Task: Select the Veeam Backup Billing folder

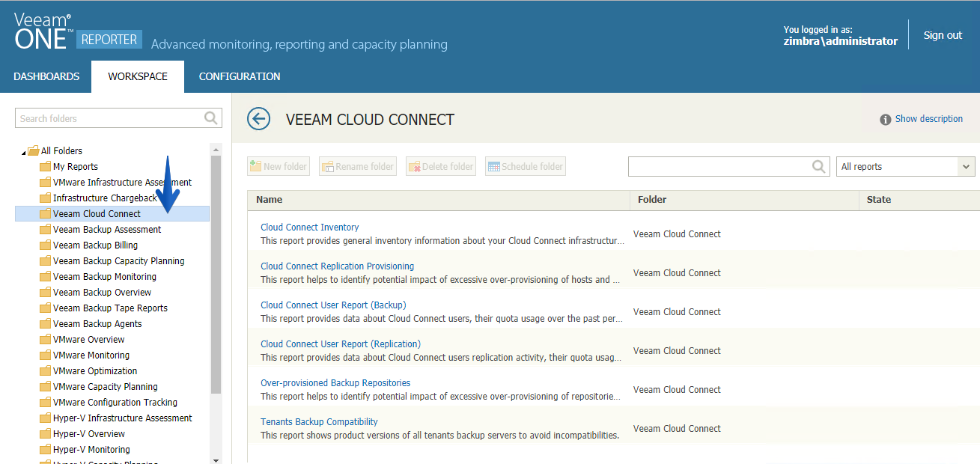Action: (95, 245)
